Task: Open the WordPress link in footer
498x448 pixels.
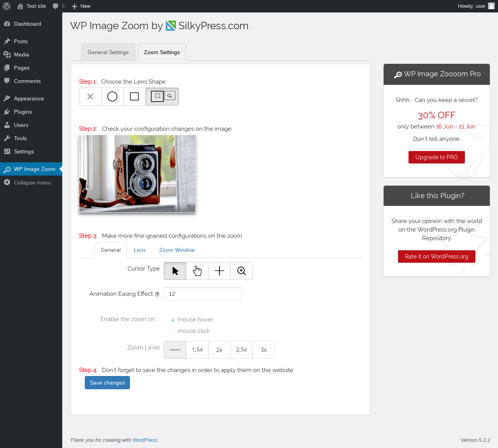Action: click(x=145, y=440)
